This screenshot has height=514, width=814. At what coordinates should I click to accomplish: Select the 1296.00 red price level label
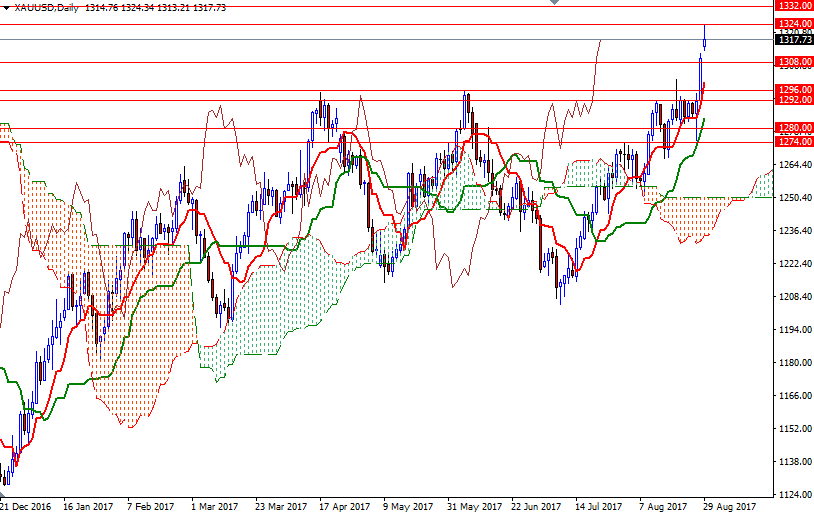[x=793, y=90]
